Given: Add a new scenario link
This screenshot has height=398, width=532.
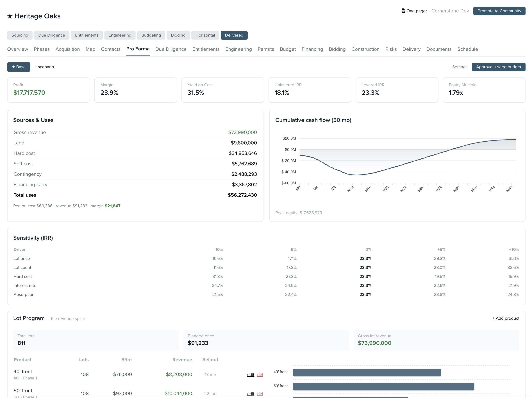Looking at the screenshot, I should 44,67.
